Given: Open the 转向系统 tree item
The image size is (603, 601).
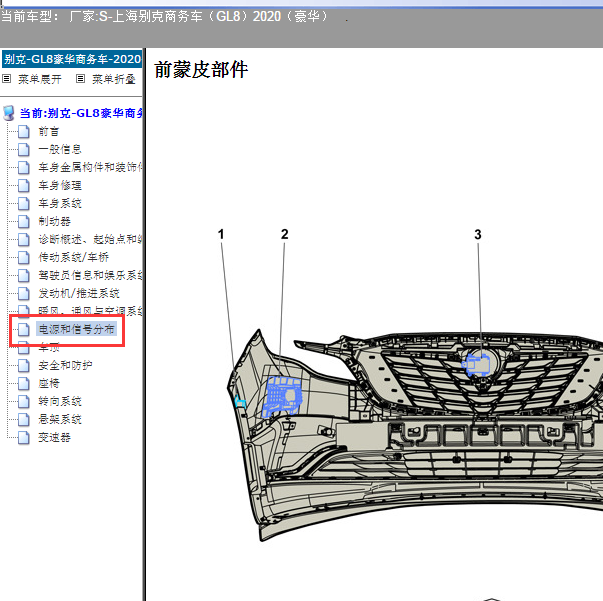Looking at the screenshot, I should point(60,401).
